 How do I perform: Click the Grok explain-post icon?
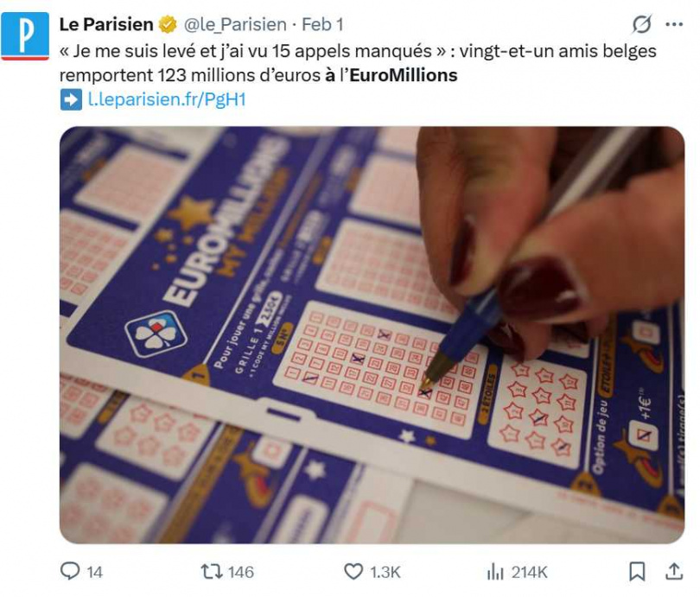coord(642,24)
